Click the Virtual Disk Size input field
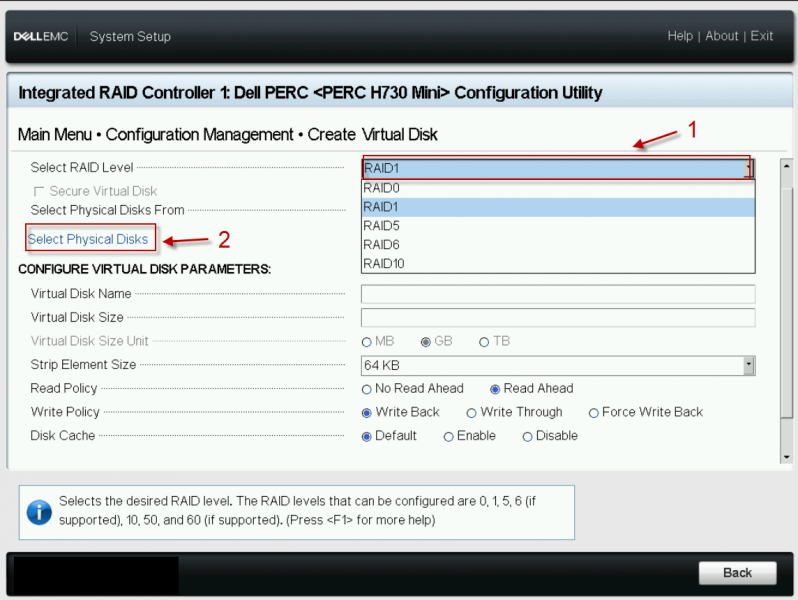This screenshot has height=600, width=798. (558, 318)
